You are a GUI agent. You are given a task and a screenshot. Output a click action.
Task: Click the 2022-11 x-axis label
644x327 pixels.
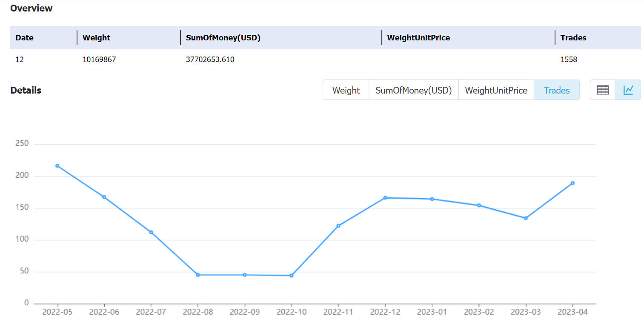pos(338,312)
